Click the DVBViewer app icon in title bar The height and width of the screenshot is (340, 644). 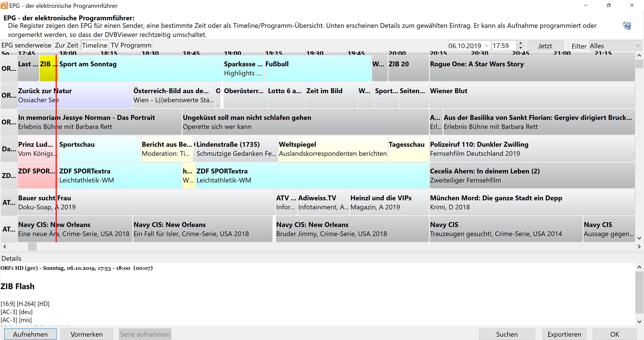(x=4, y=6)
